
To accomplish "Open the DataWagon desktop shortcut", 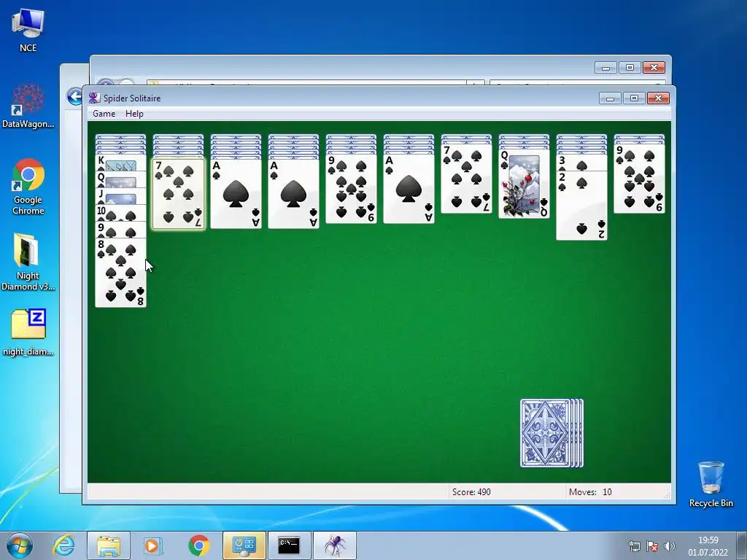I will coord(28,106).
